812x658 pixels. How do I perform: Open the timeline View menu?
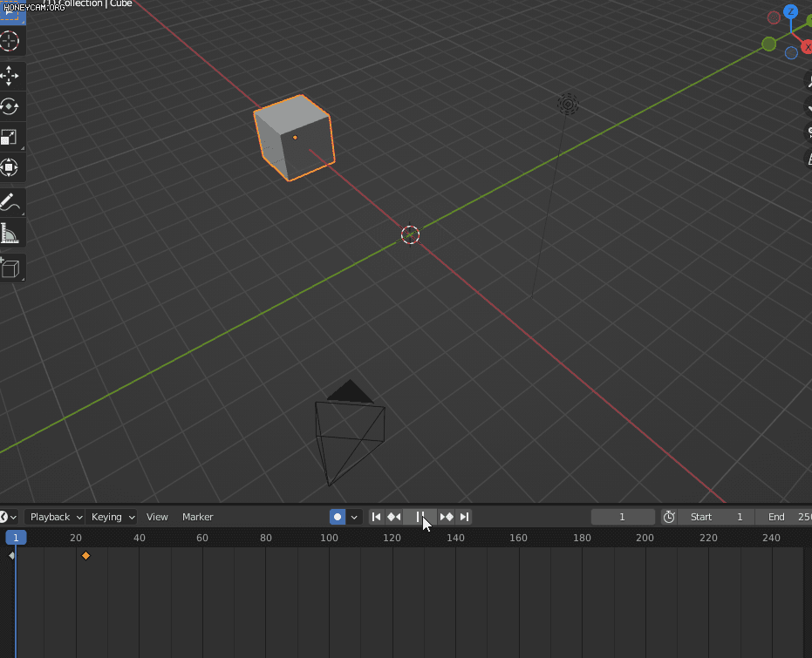pyautogui.click(x=157, y=517)
